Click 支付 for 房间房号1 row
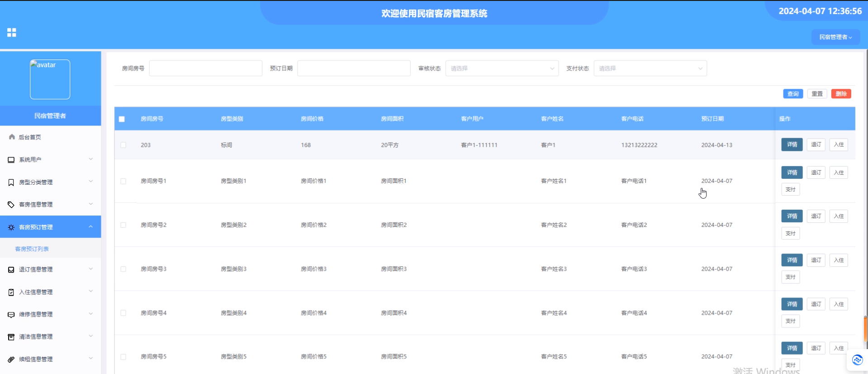 [791, 189]
